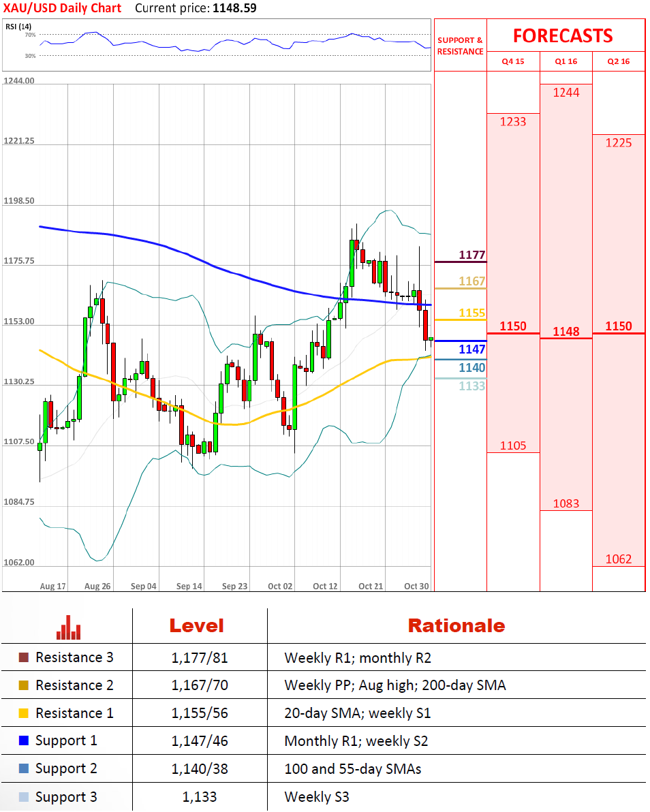Click the Aug 17 date label
The height and width of the screenshot is (812, 650).
(x=53, y=587)
